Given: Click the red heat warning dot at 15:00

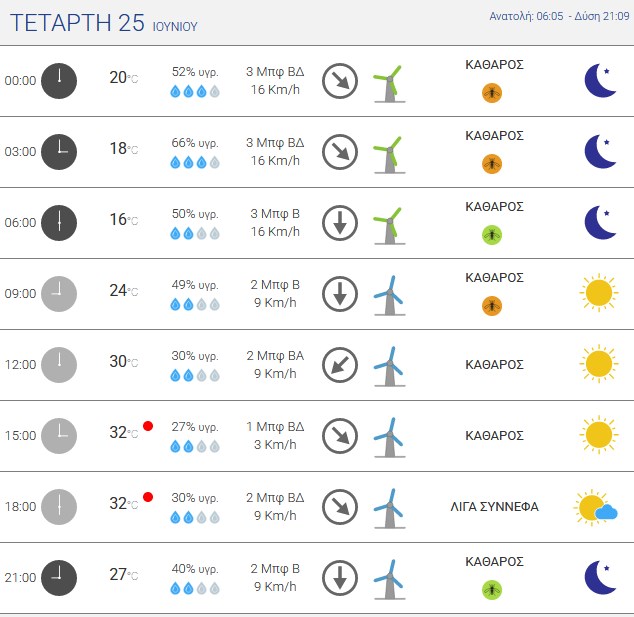Looking at the screenshot, I should click(x=148, y=426).
